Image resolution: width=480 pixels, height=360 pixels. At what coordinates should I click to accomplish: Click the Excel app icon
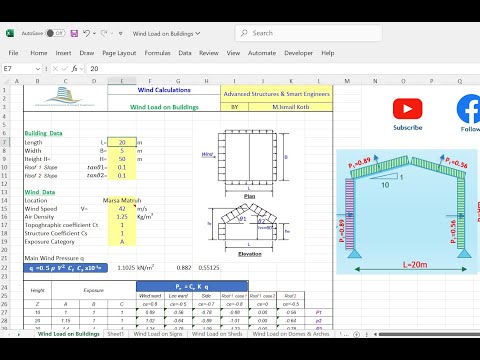coord(10,33)
